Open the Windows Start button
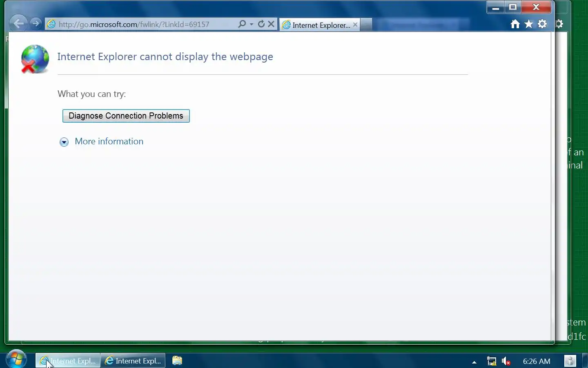This screenshot has height=368, width=588. click(16, 359)
